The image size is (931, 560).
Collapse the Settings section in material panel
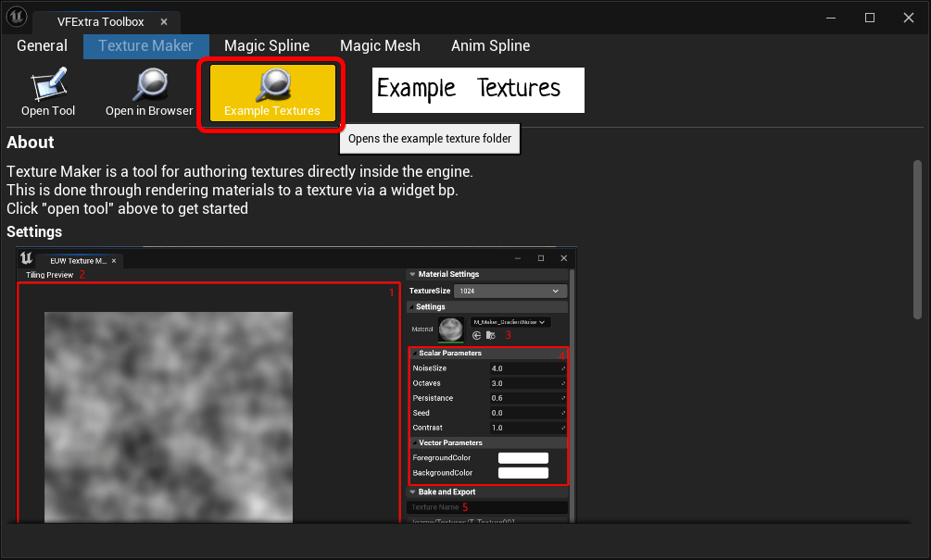tap(411, 306)
